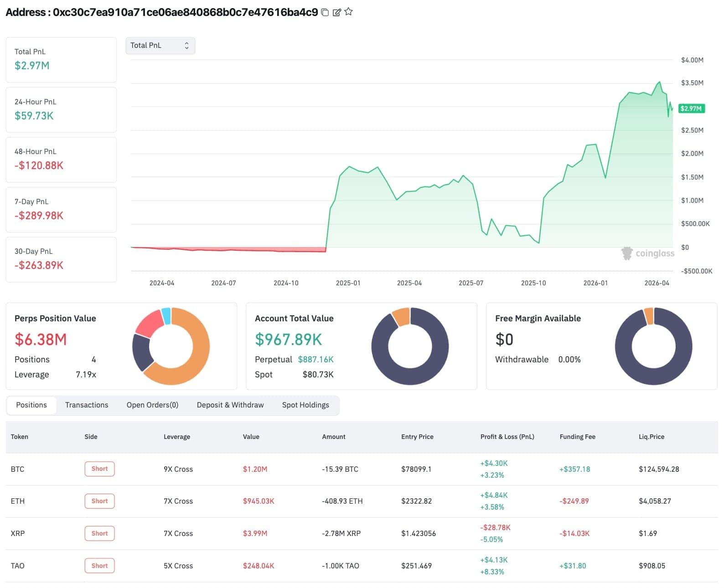Select the Deposit & Withdraw tab
Viewport: 724px width, 588px height.
coord(230,405)
